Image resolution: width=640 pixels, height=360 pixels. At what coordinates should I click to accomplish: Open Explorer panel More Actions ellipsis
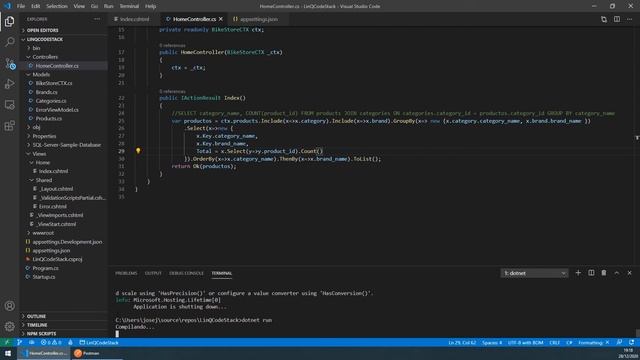[x=97, y=19]
